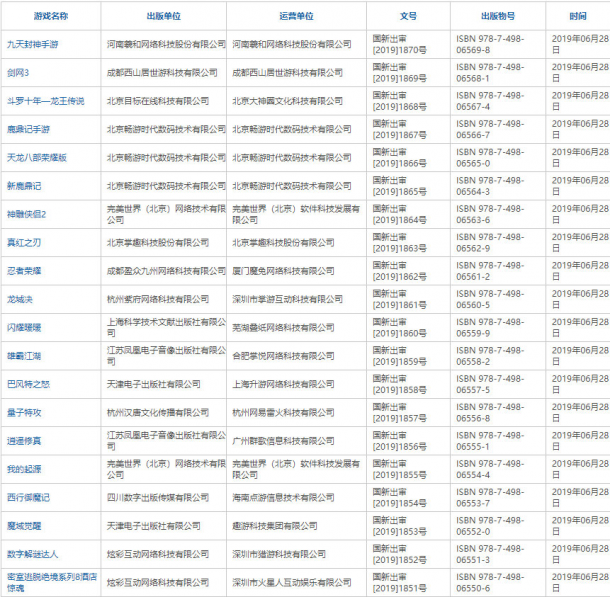Open the 九天封神手游 game link

click(33, 44)
